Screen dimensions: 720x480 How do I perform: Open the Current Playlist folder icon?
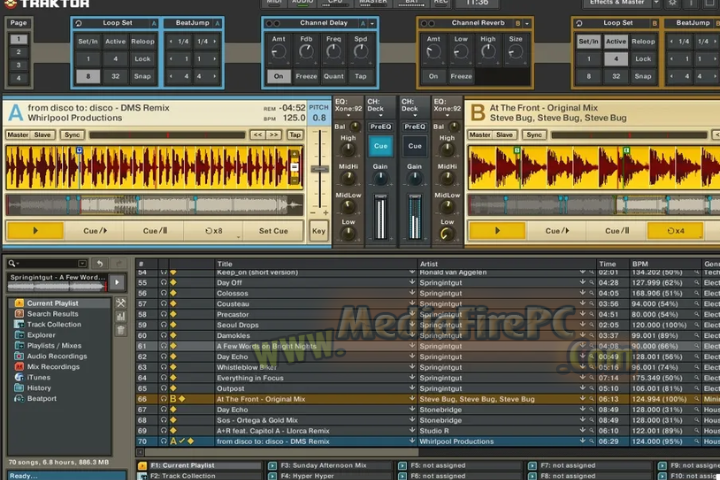[x=19, y=303]
